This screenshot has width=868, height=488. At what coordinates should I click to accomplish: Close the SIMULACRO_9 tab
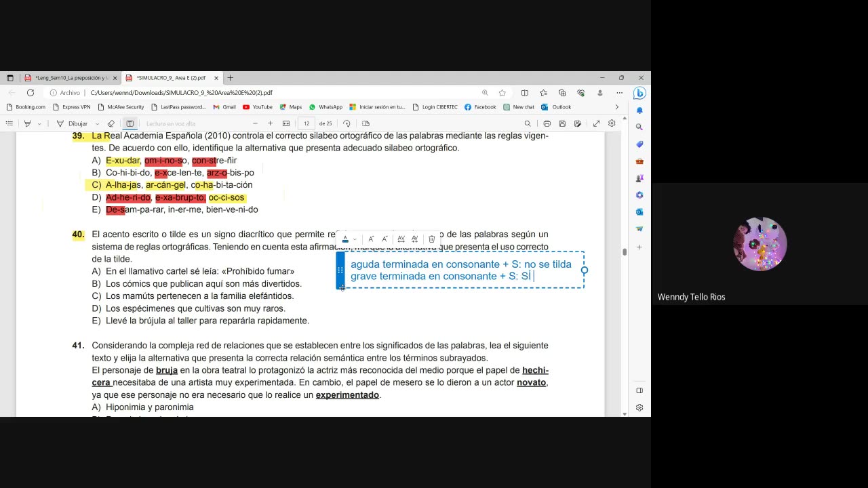pyautogui.click(x=216, y=78)
